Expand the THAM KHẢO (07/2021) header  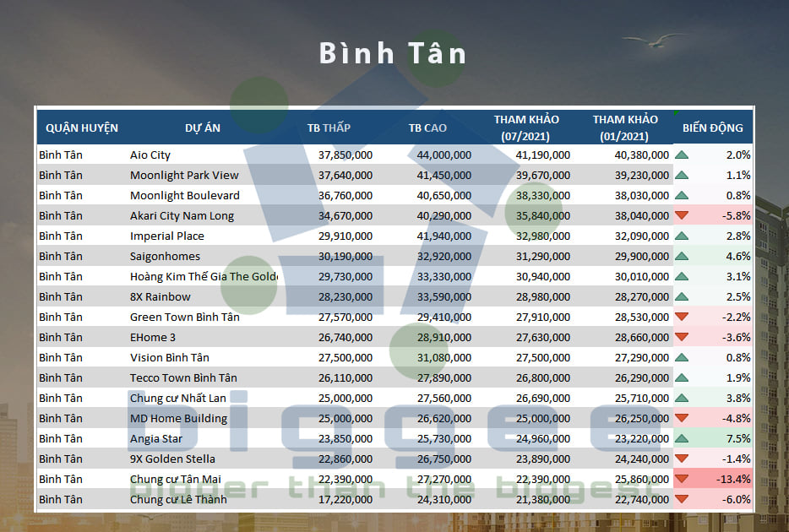(x=525, y=127)
